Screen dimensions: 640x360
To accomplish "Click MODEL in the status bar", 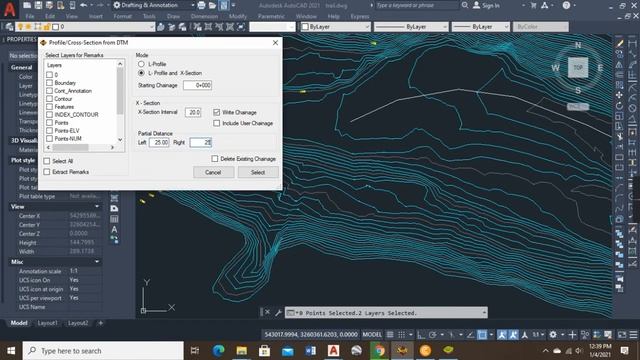I will (x=372, y=335).
